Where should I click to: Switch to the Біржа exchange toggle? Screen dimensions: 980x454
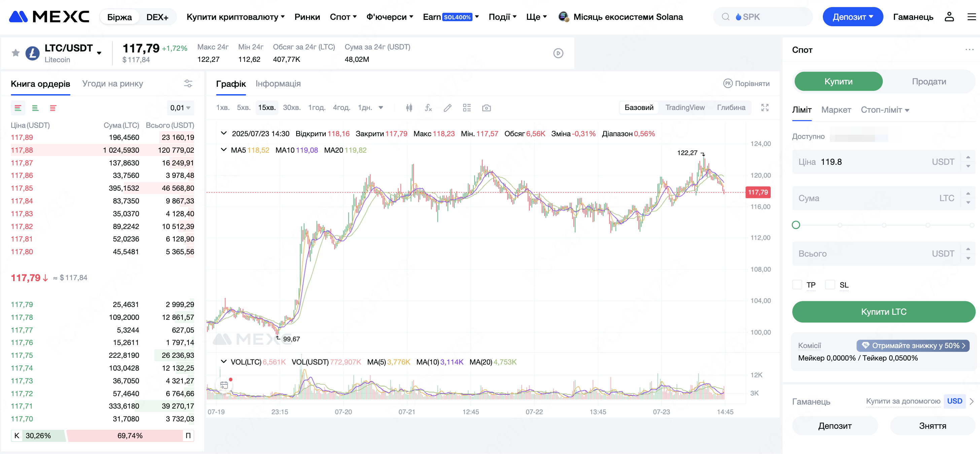pos(119,17)
